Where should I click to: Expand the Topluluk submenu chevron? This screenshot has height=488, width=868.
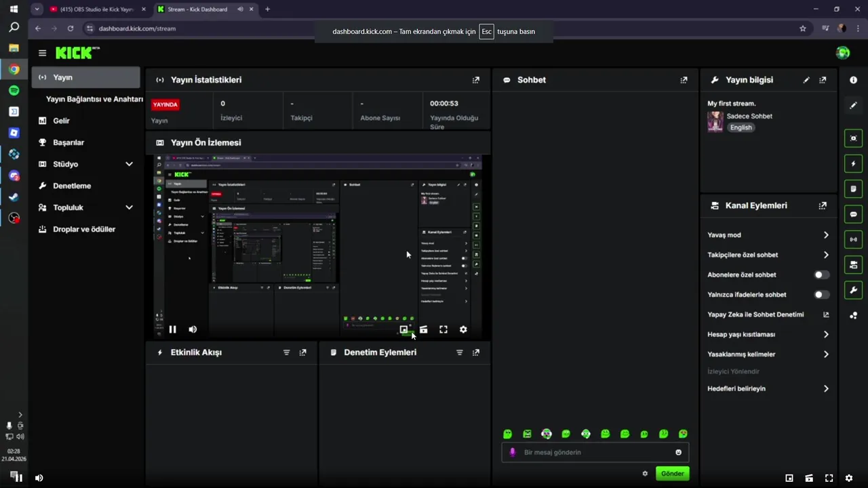coord(129,207)
